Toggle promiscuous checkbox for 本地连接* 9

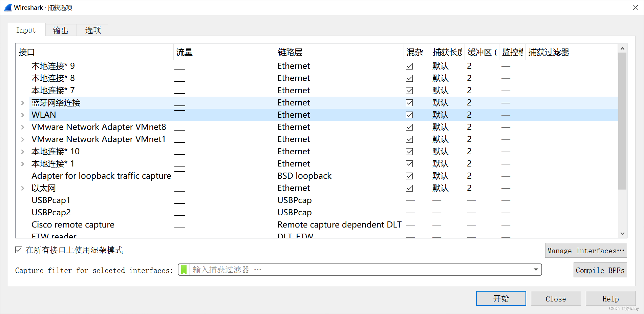409,66
